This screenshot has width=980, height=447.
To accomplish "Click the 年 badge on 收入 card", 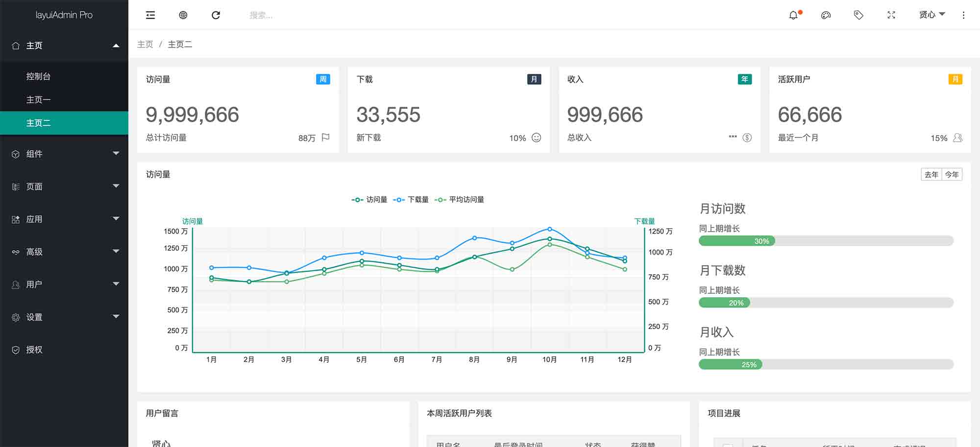I will [x=744, y=79].
